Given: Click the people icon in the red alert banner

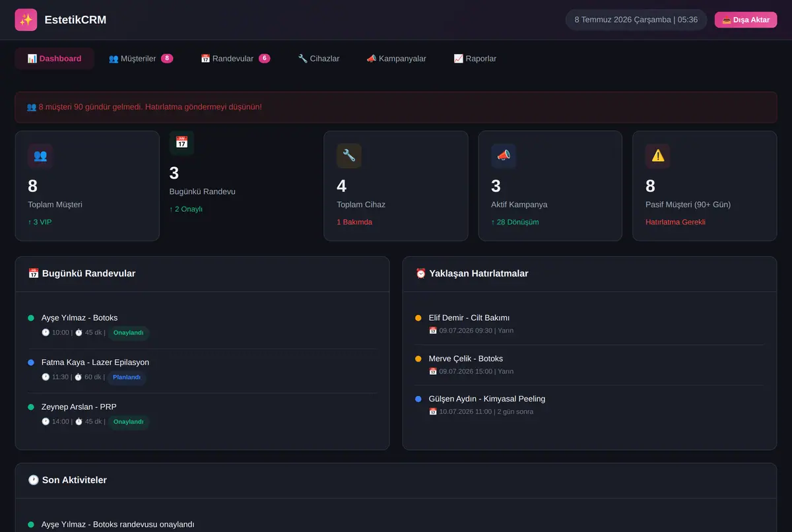Looking at the screenshot, I should pos(32,107).
